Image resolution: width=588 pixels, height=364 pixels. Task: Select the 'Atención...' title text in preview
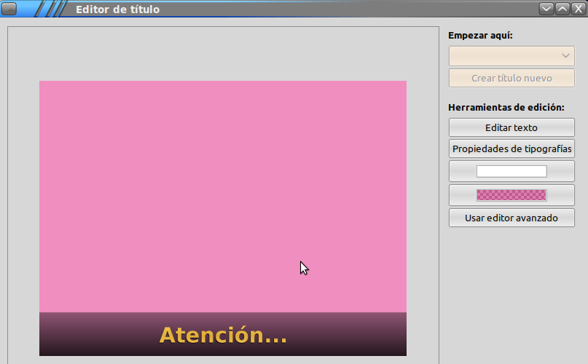pos(223,335)
